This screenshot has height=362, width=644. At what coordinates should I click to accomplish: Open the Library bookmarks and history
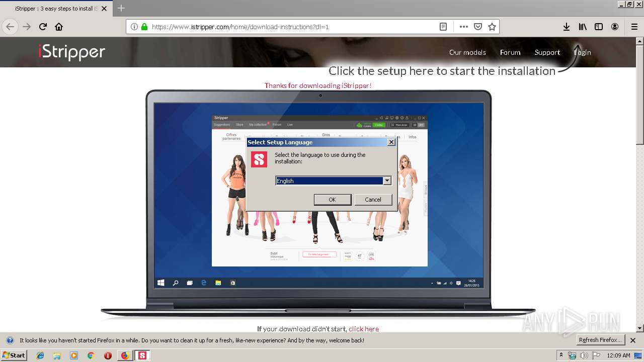(x=583, y=27)
